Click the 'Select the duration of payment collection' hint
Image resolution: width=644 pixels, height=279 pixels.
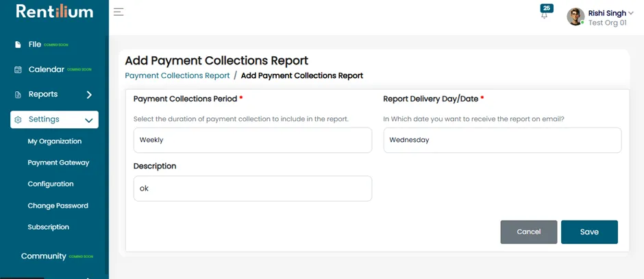click(x=241, y=119)
